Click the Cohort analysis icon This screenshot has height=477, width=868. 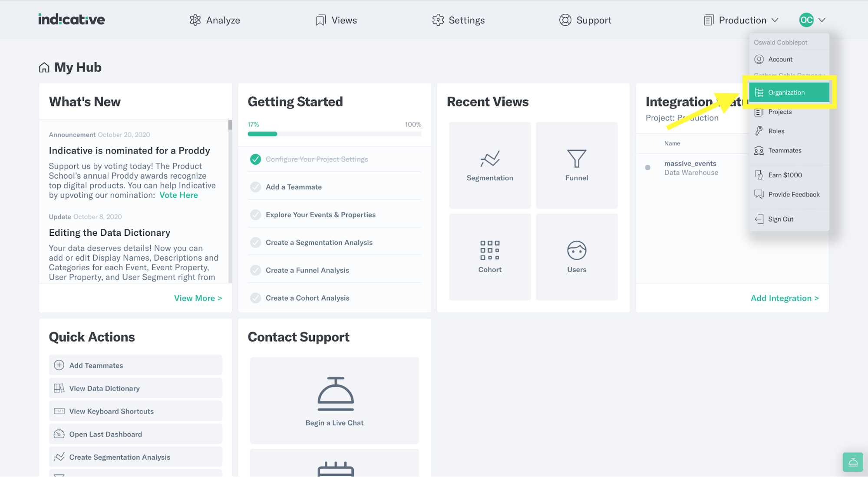(x=489, y=250)
